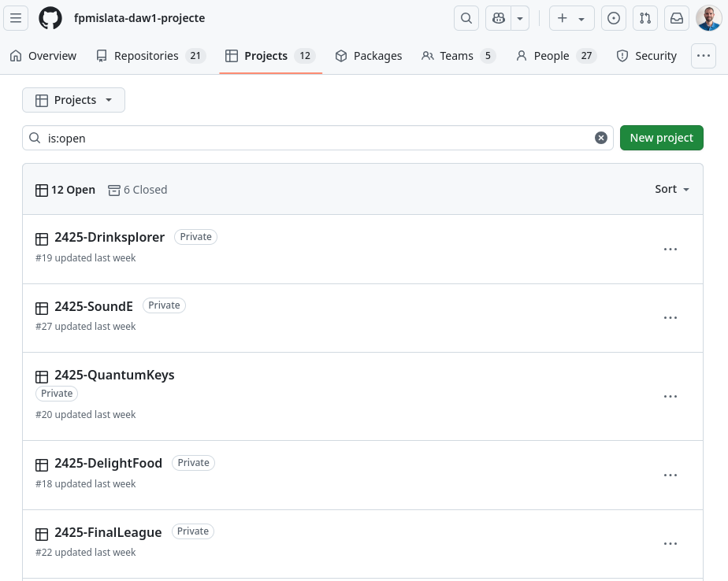Screen dimensions: 728x581
Task: Open project 2425-DelightFood
Action: point(108,463)
